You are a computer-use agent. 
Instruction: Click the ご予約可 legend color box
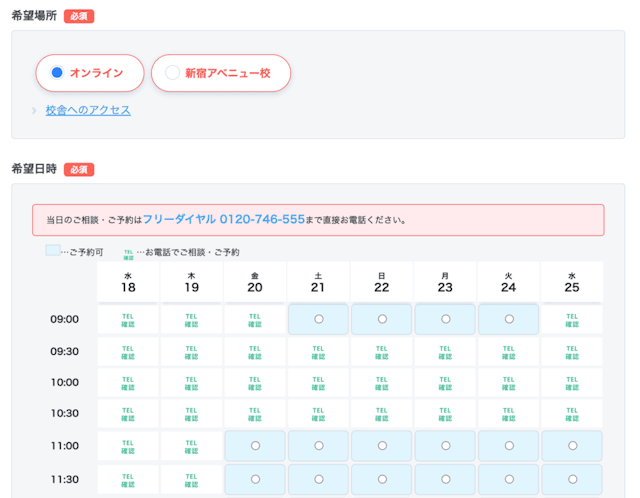pos(53,250)
